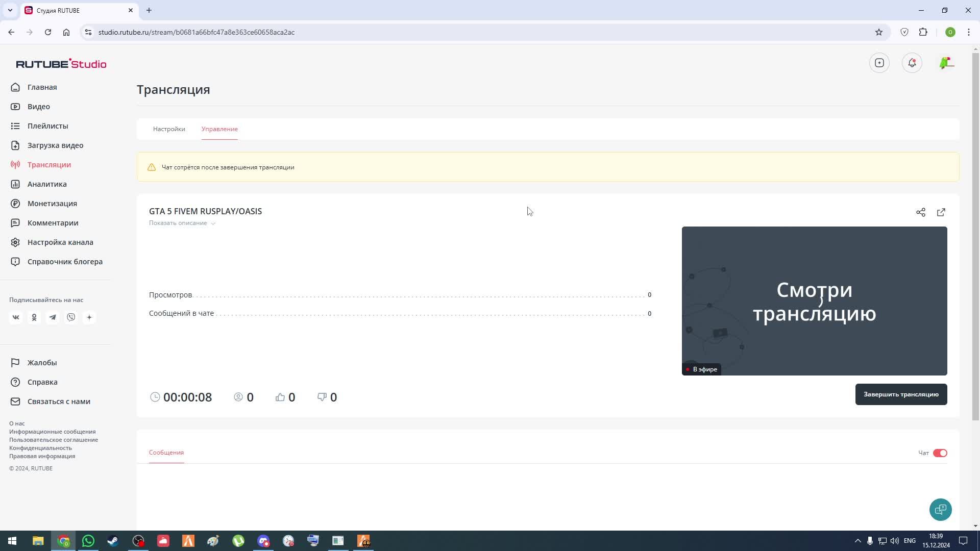Click the share stream icon
The height and width of the screenshot is (551, 980).
pyautogui.click(x=920, y=212)
